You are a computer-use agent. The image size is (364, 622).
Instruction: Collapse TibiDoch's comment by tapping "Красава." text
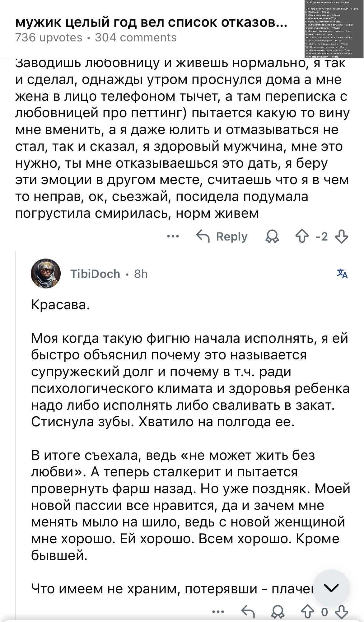coord(61,305)
